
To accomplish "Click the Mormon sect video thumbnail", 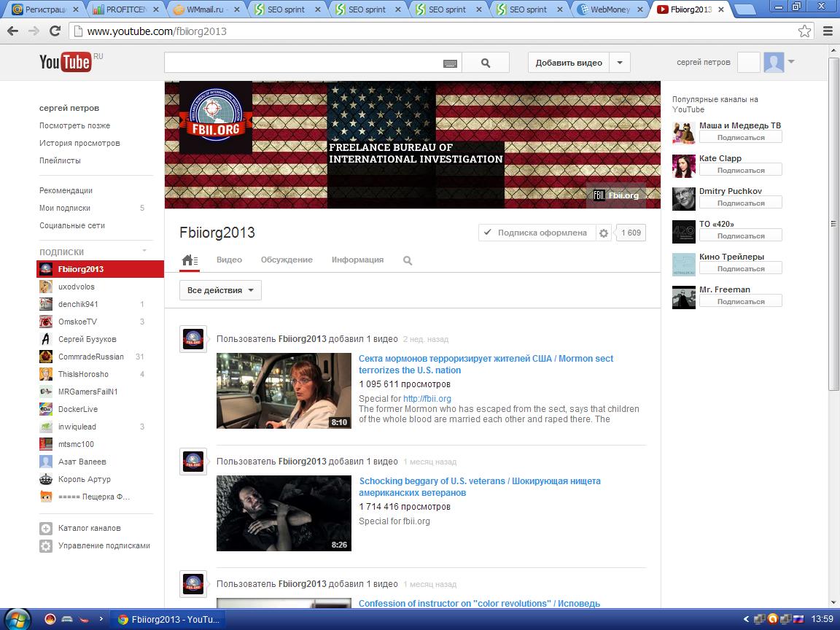I will pos(284,391).
